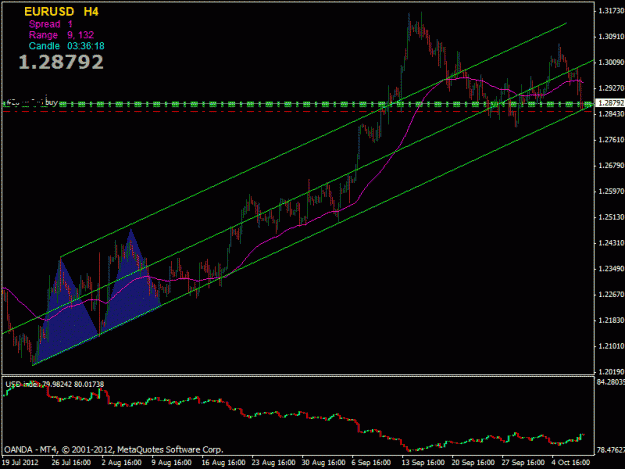The width and height of the screenshot is (625, 469).
Task: Click the 1.25130 price axis label
Action: point(611,218)
